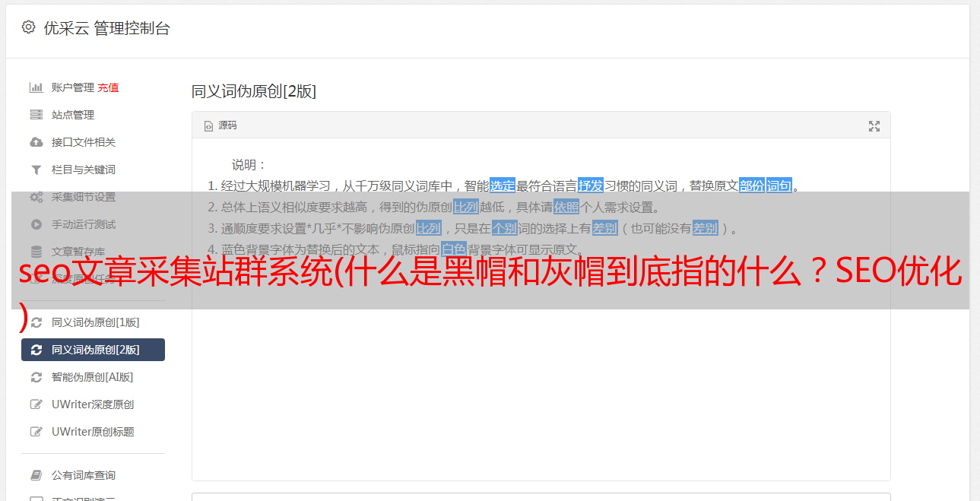980x501 pixels.
Task: Click the UWriter深度原创 edit icon
Action: coord(36,404)
